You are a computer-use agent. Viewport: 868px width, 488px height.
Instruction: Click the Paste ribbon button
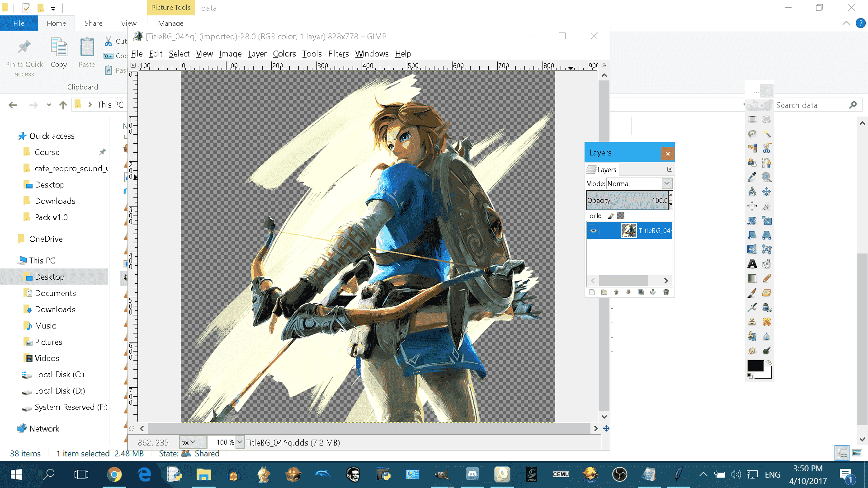[x=87, y=53]
